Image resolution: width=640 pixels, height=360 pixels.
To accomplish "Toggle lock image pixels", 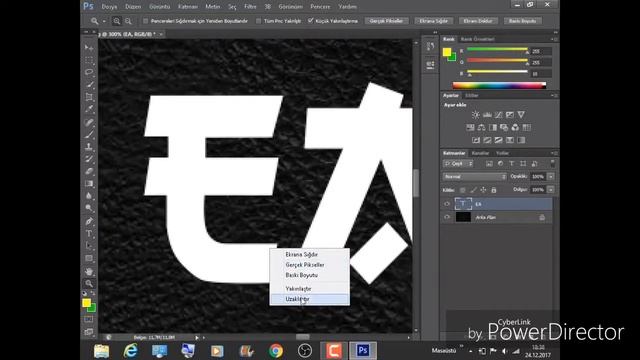I will 473,190.
